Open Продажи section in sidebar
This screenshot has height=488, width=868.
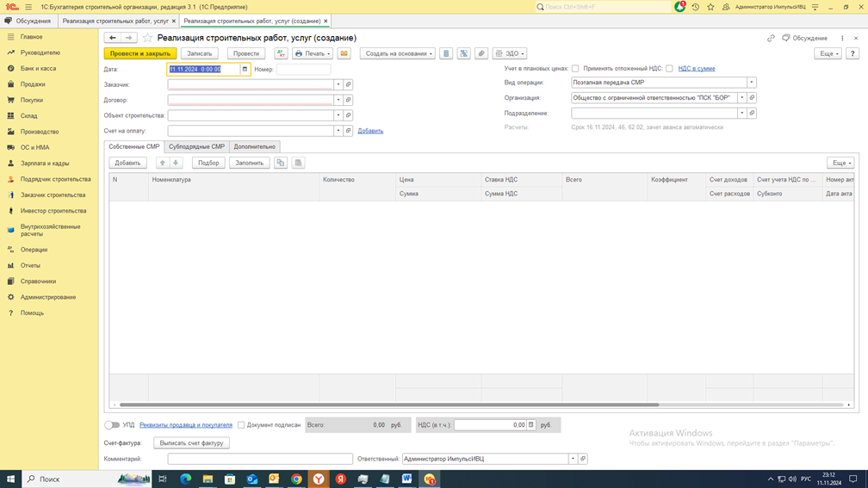(33, 84)
